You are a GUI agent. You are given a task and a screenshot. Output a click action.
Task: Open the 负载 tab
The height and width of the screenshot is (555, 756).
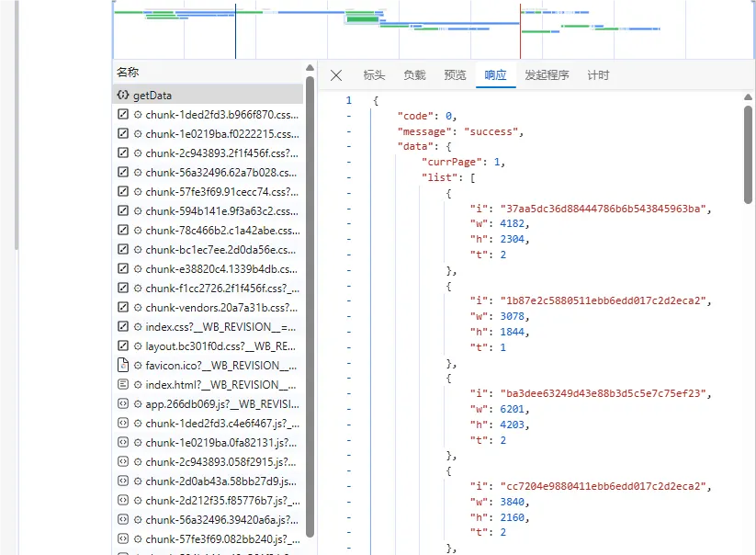coord(414,75)
